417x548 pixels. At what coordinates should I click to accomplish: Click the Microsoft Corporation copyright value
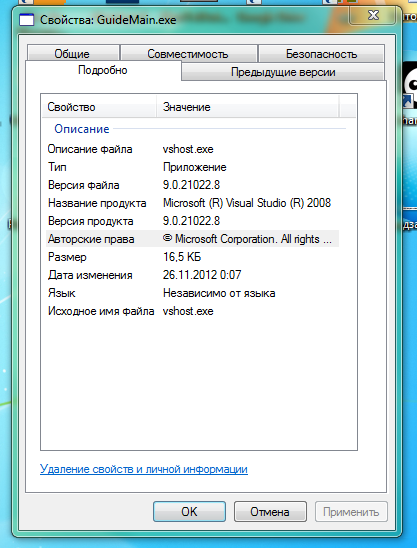(x=247, y=239)
